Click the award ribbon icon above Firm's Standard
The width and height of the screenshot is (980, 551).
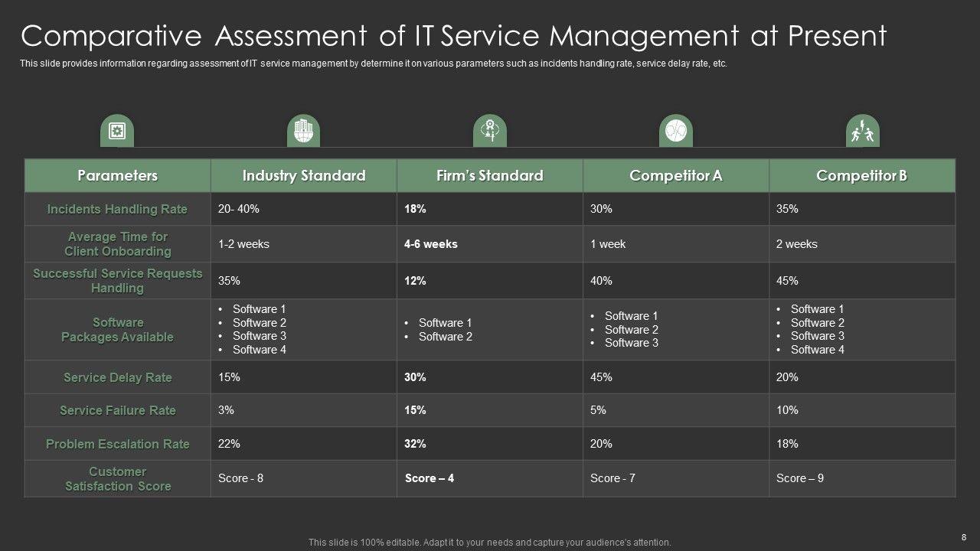point(489,132)
